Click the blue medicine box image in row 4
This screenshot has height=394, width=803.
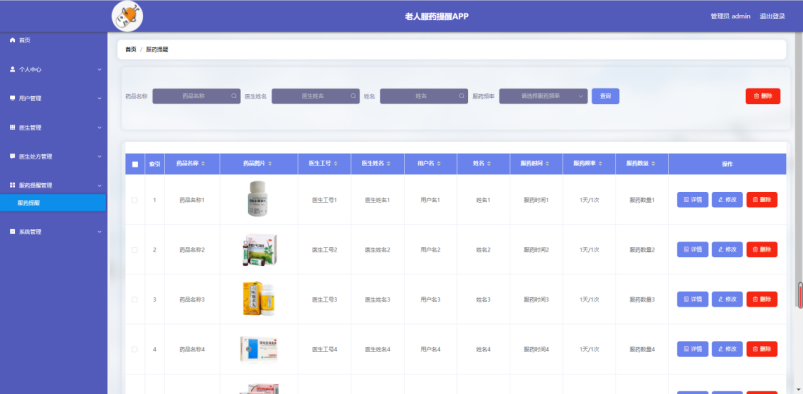click(259, 349)
